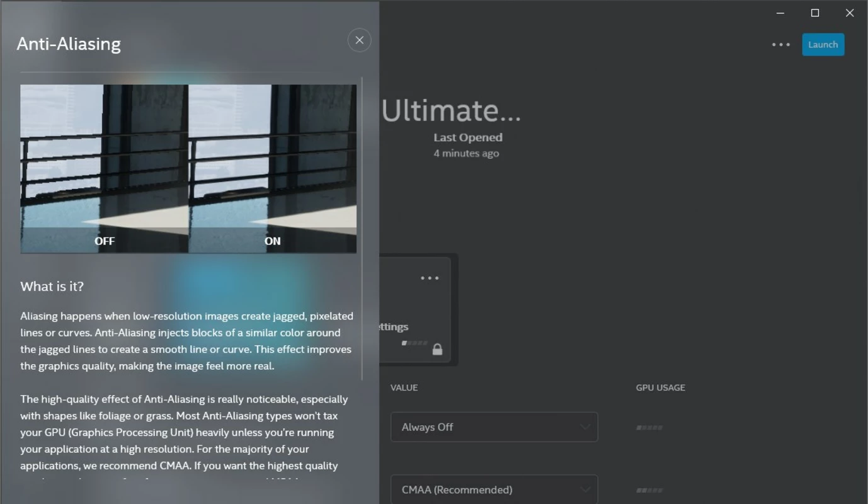The image size is (868, 504).
Task: Select the OFF comparison image
Action: 105,169
